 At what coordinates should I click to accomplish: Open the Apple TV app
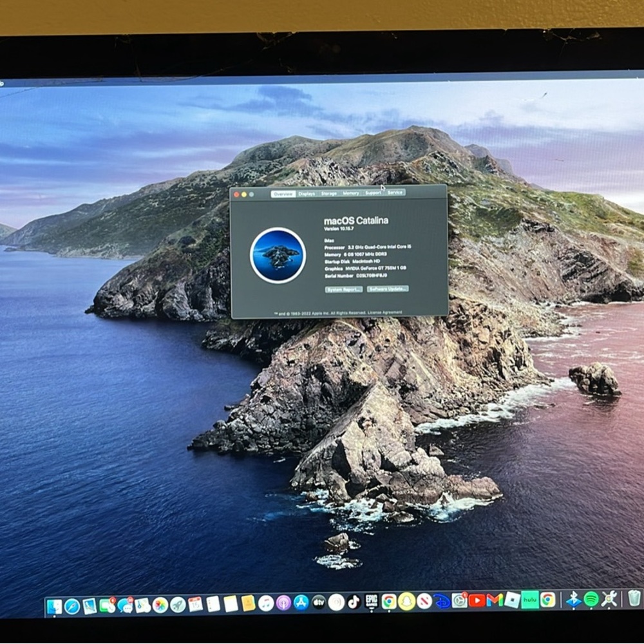click(319, 603)
